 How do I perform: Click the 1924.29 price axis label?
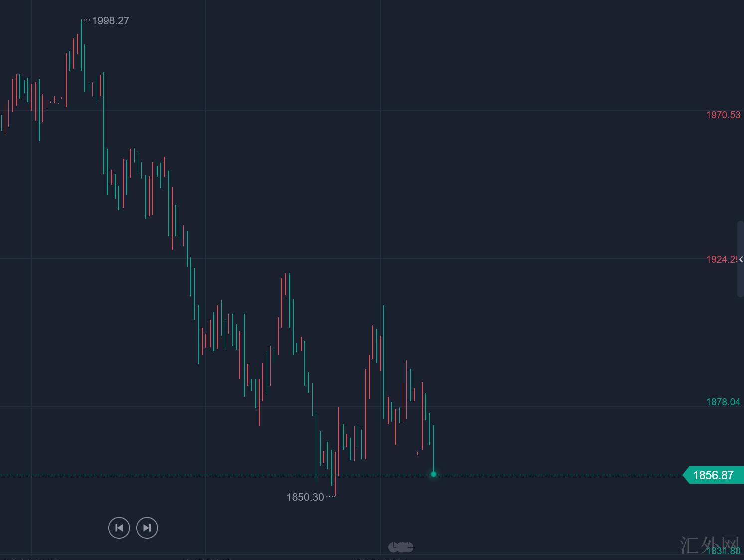(x=721, y=259)
